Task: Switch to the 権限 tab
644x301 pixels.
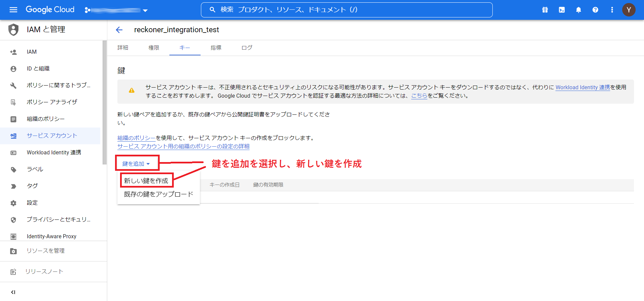Action: tap(154, 48)
